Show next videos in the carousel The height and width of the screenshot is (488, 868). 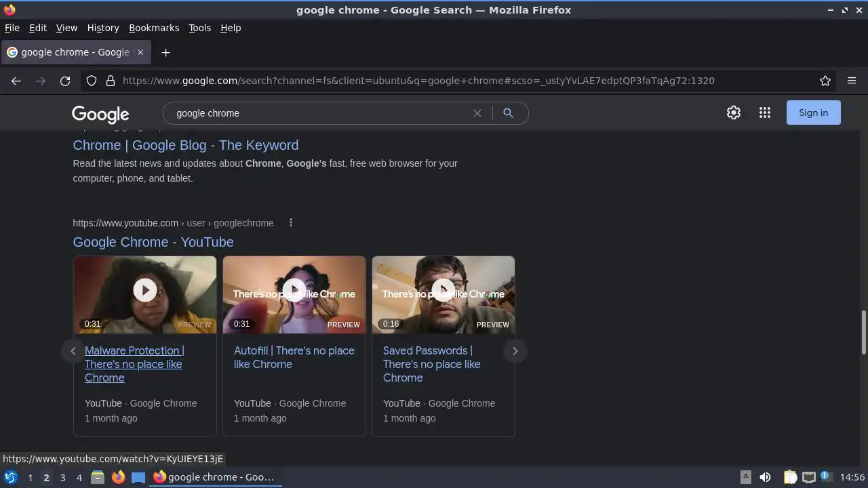point(515,351)
